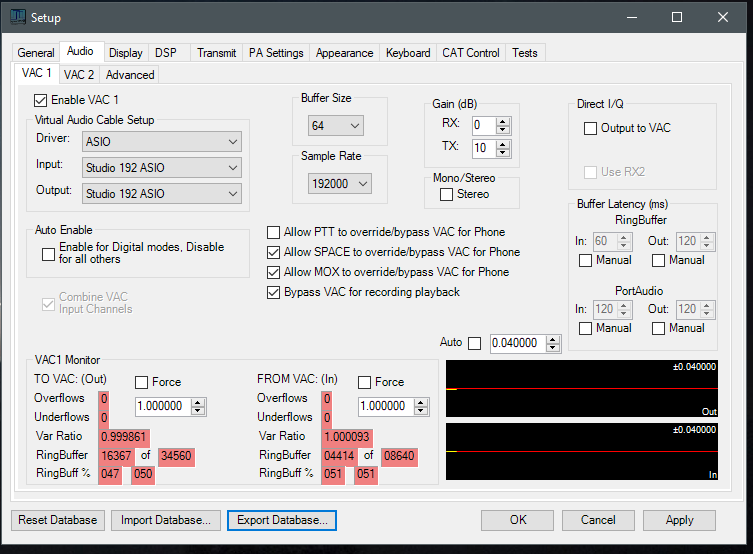Increase the RX gain spinner value
The image size is (753, 554).
pyautogui.click(x=503, y=121)
